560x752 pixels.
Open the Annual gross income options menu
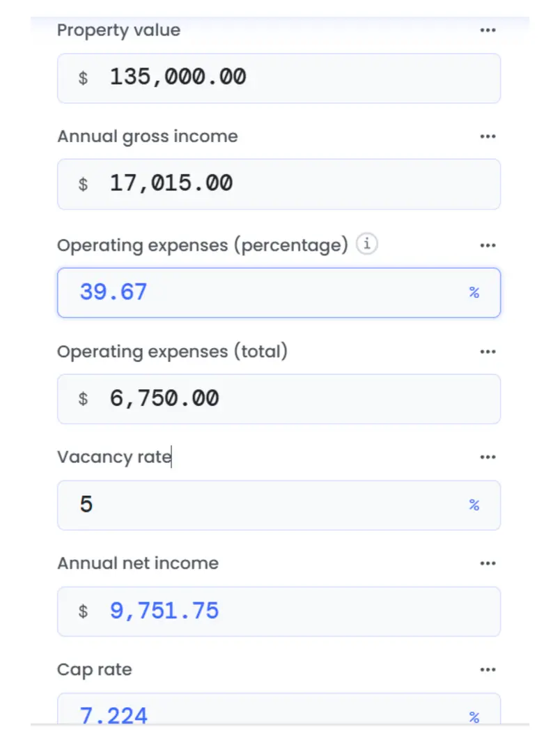pyautogui.click(x=488, y=136)
